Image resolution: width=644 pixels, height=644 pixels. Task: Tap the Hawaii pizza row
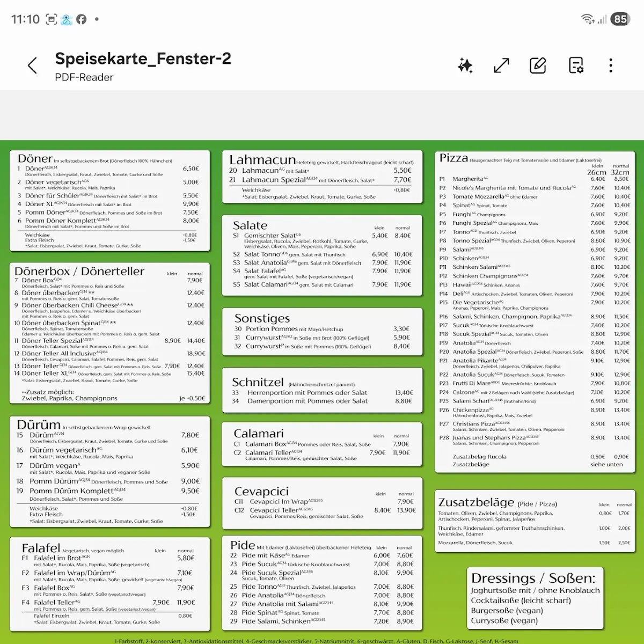[535, 284]
